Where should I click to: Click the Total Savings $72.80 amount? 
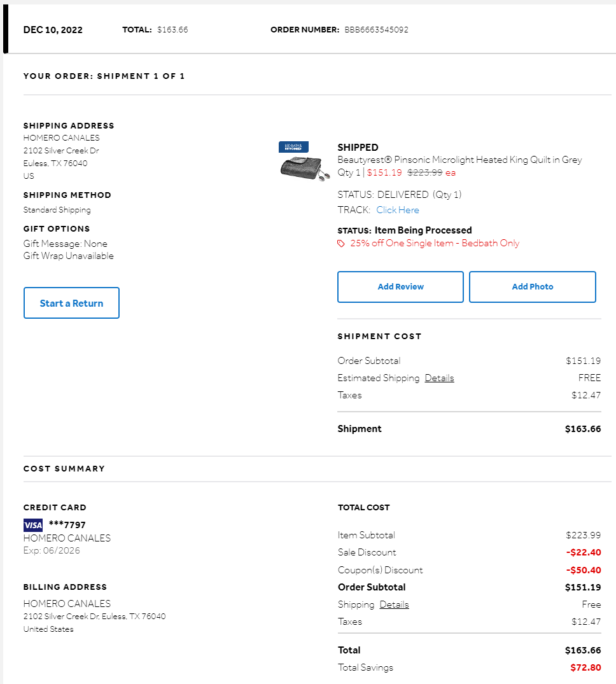pyautogui.click(x=585, y=667)
